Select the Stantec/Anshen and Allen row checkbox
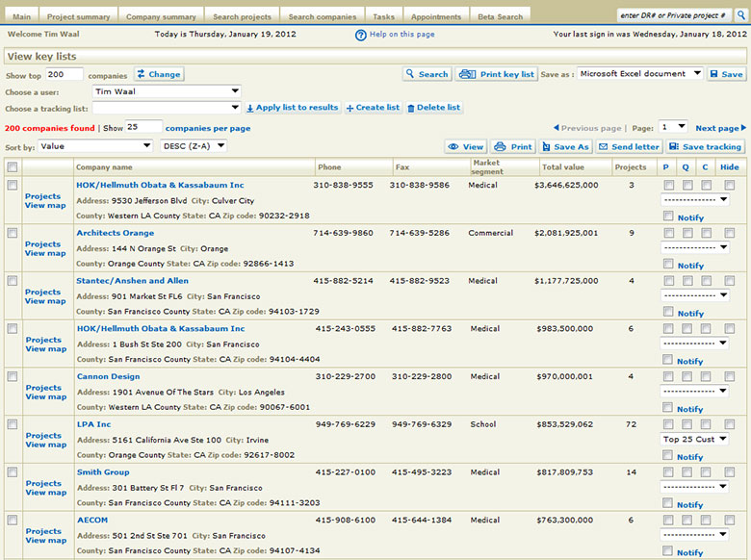The image size is (751, 560). click(13, 280)
